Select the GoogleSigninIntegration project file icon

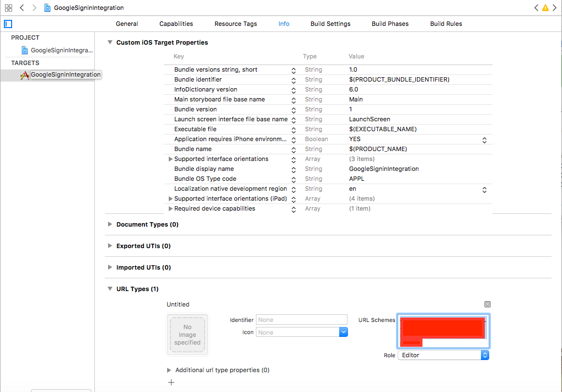(25, 50)
